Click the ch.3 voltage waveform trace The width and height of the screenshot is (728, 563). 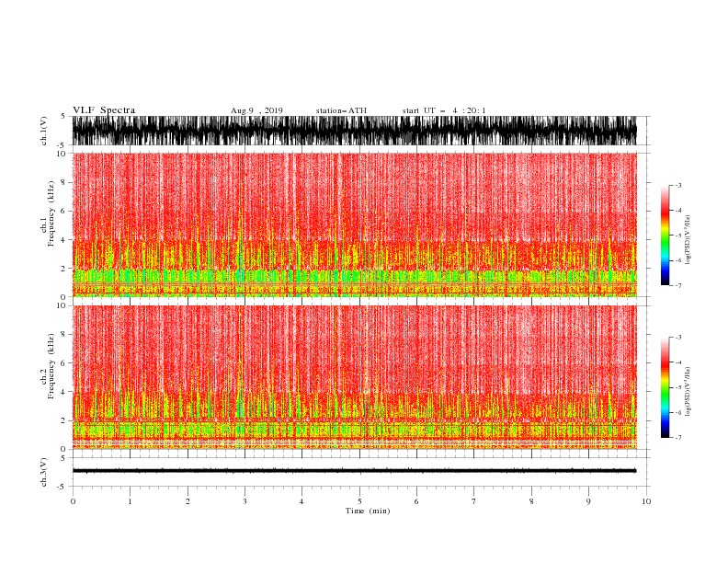[354, 471]
